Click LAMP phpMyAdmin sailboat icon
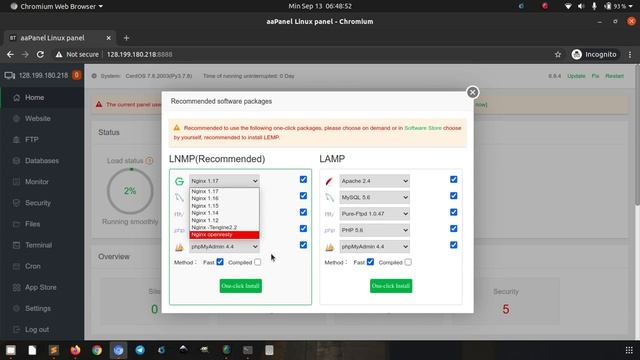The width and height of the screenshot is (640, 360). (329, 247)
